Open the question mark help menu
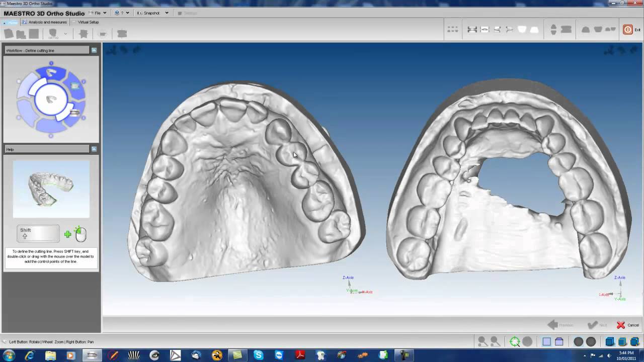Image resolution: width=644 pixels, height=362 pixels. point(121,13)
